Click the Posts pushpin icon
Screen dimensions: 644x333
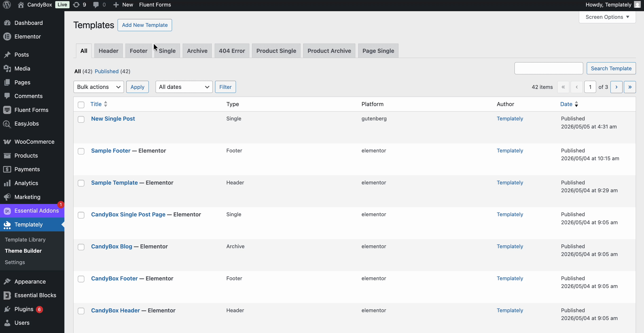[7, 55]
